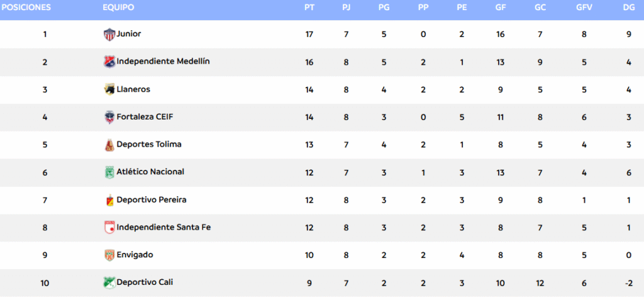Viewport: 644px width, 300px height.
Task: Click the Atlético Nacional green crest
Action: point(109,172)
